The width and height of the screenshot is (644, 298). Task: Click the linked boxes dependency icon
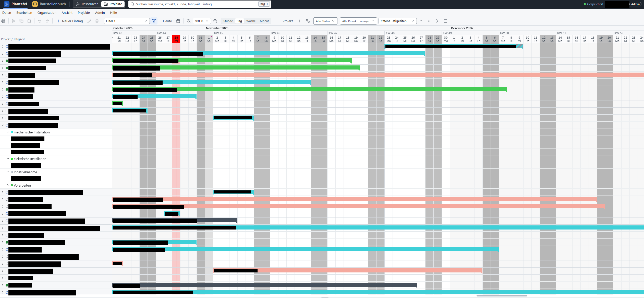(x=308, y=21)
